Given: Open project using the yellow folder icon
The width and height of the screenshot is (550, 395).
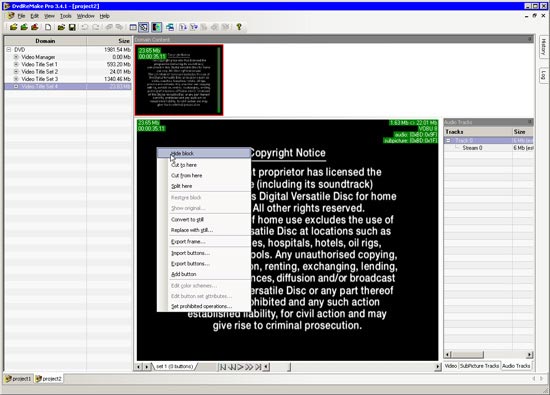Looking at the screenshot, I should tap(61, 27).
